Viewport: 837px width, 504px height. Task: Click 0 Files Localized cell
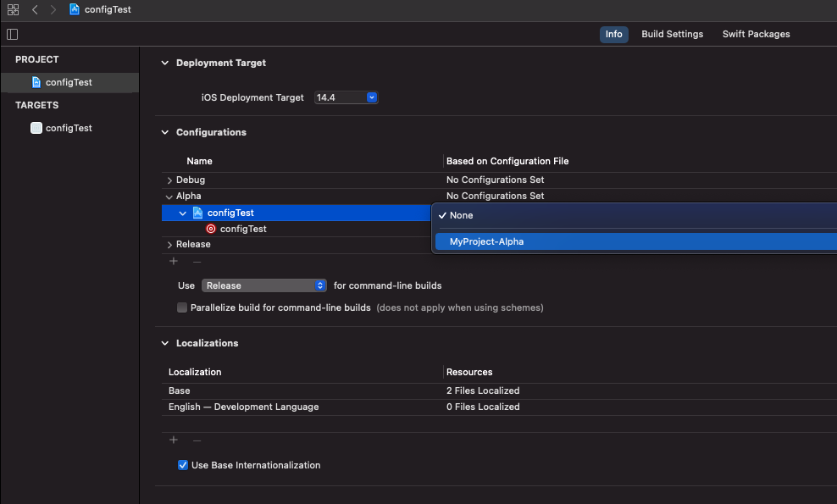[483, 407]
